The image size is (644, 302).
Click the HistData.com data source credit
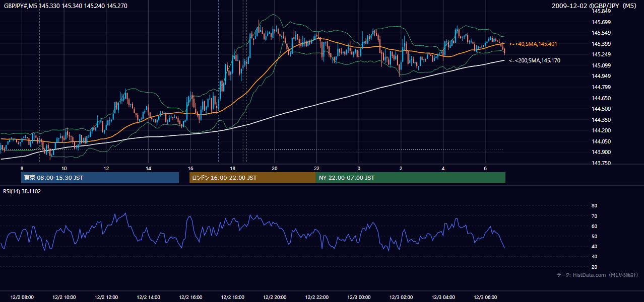click(598, 275)
